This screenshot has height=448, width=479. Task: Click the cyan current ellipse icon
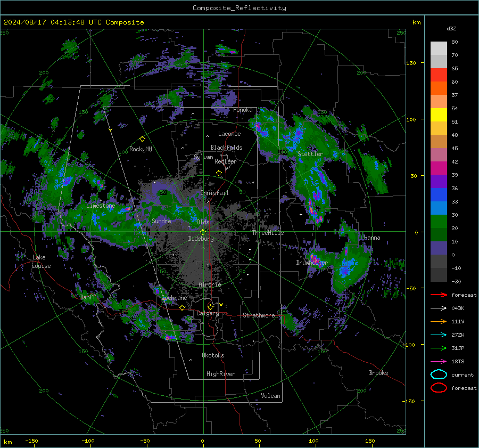(439, 374)
